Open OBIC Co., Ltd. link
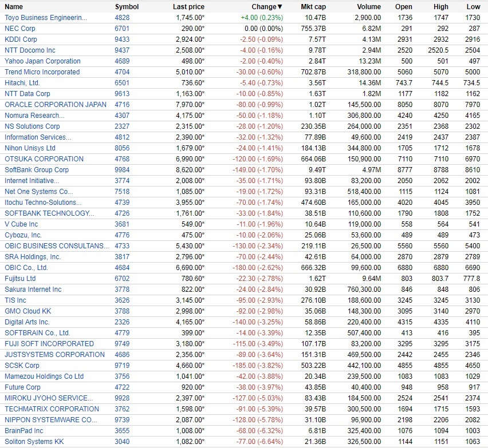 point(26,268)
